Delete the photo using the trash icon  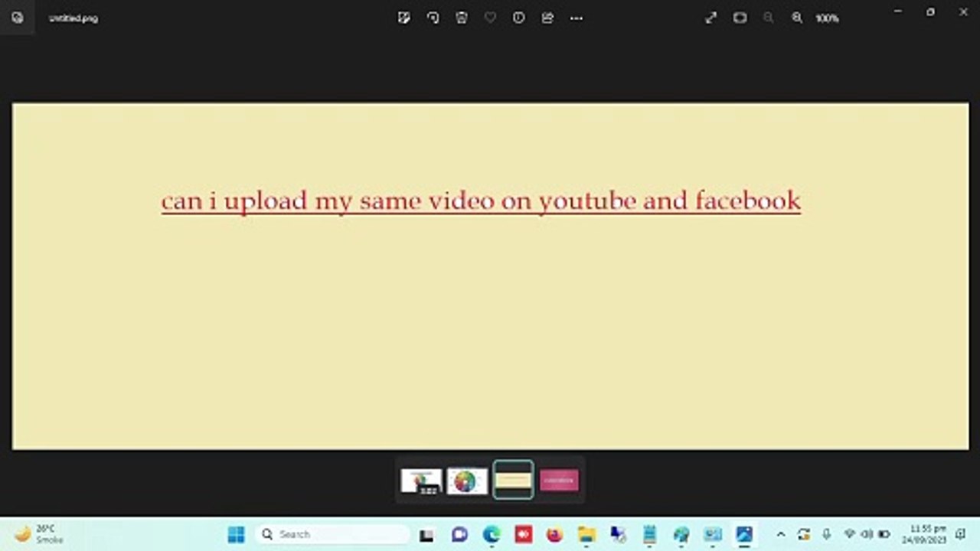[462, 18]
